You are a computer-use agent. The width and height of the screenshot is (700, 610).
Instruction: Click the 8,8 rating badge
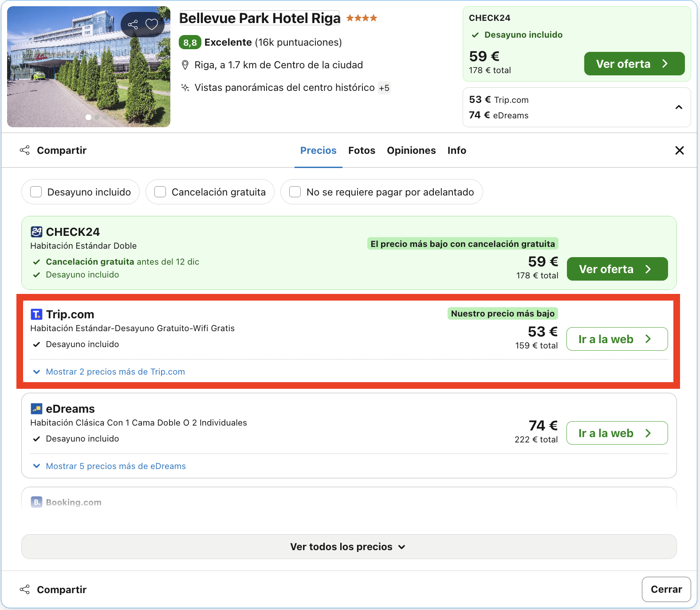coord(190,43)
